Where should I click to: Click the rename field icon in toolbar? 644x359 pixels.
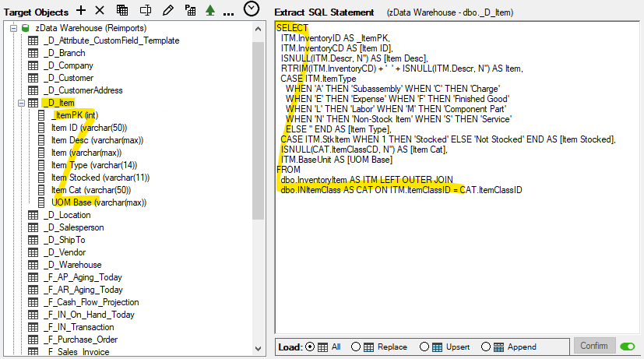[x=145, y=10]
